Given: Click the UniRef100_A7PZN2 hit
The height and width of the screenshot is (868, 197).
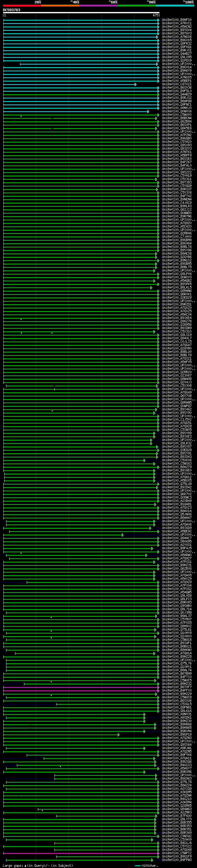Looking at the screenshot, I should pos(176,135).
